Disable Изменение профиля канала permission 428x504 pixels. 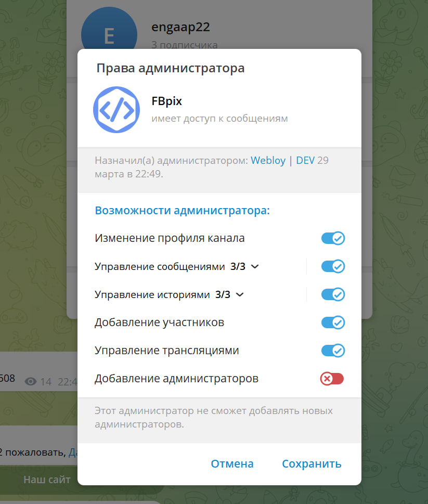click(x=333, y=239)
